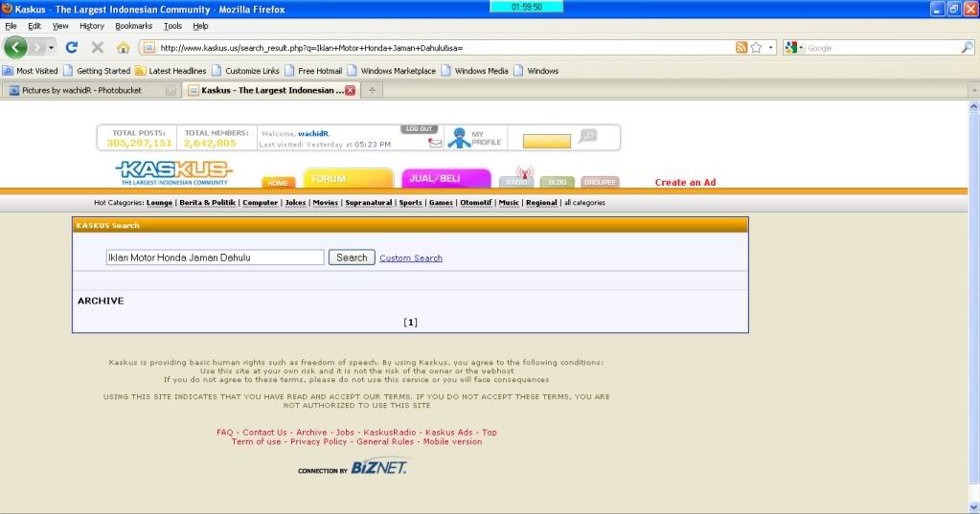Open the BLOG nav tab
The image size is (980, 514).
coord(558,182)
